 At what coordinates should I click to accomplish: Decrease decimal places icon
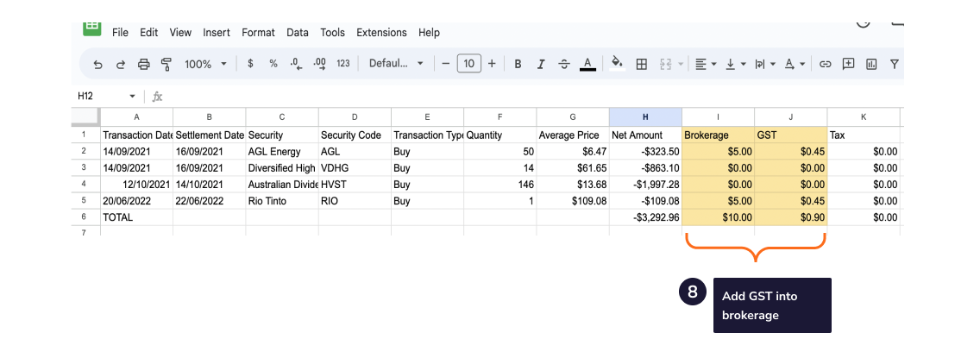296,64
